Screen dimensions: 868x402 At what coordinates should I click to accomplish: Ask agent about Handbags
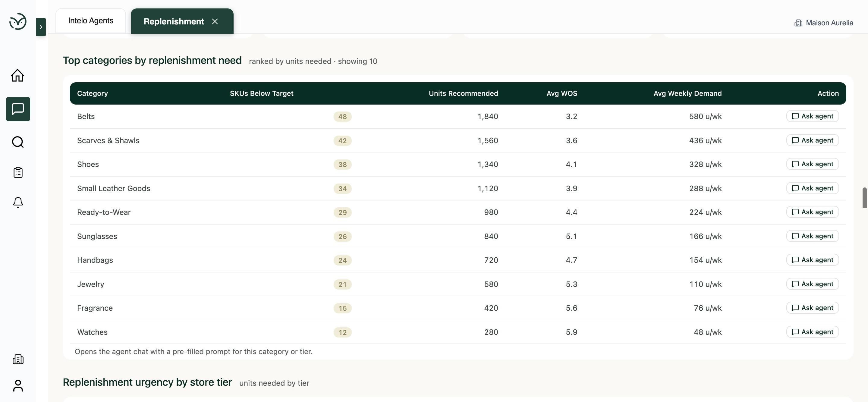pyautogui.click(x=813, y=260)
